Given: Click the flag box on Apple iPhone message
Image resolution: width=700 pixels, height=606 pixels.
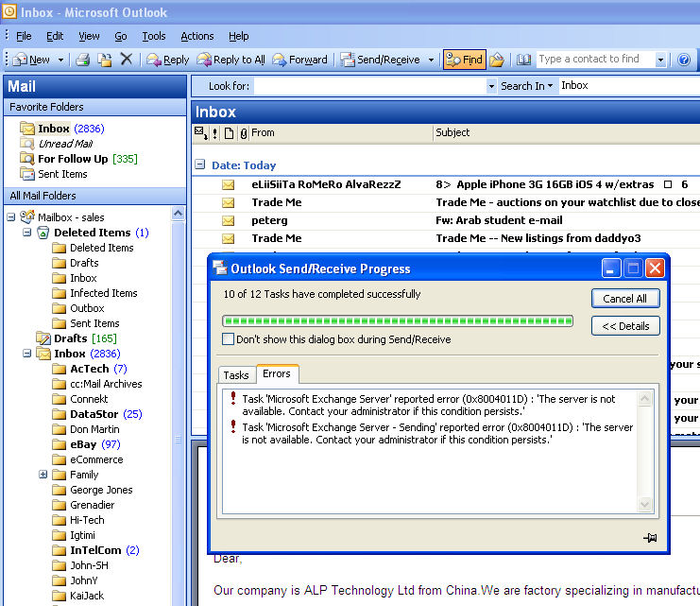Looking at the screenshot, I should (x=668, y=184).
